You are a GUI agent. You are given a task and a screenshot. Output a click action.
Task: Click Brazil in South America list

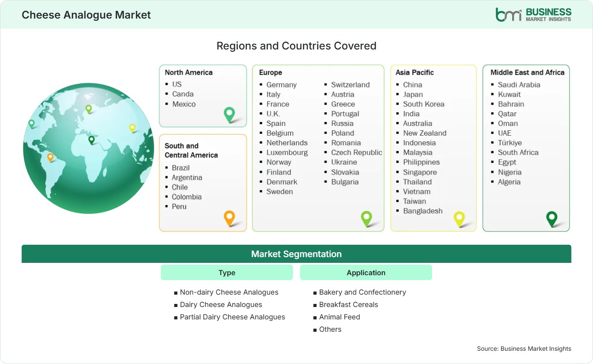181,167
